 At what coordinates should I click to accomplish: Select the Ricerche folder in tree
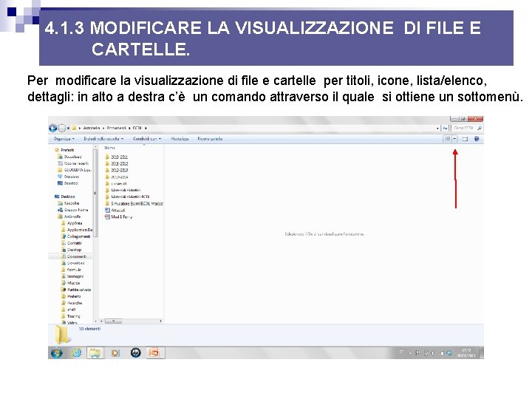(72, 303)
